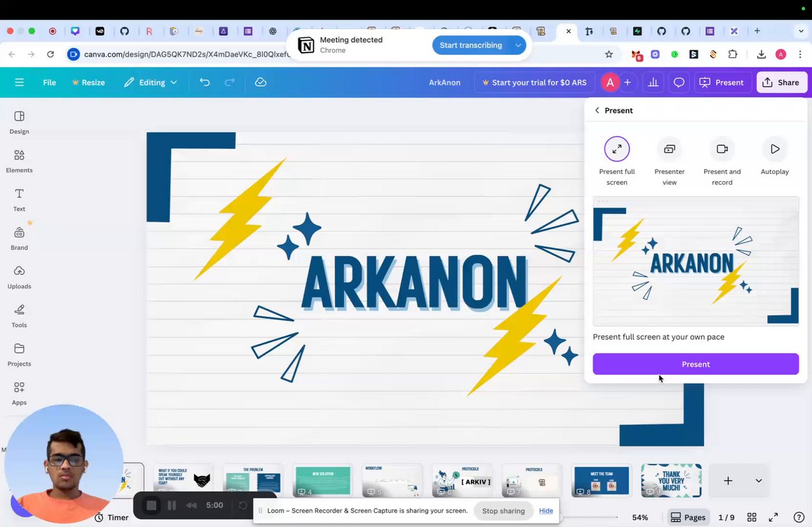The image size is (812, 527).
Task: Open the user avatar A in Canva header
Action: click(x=610, y=83)
